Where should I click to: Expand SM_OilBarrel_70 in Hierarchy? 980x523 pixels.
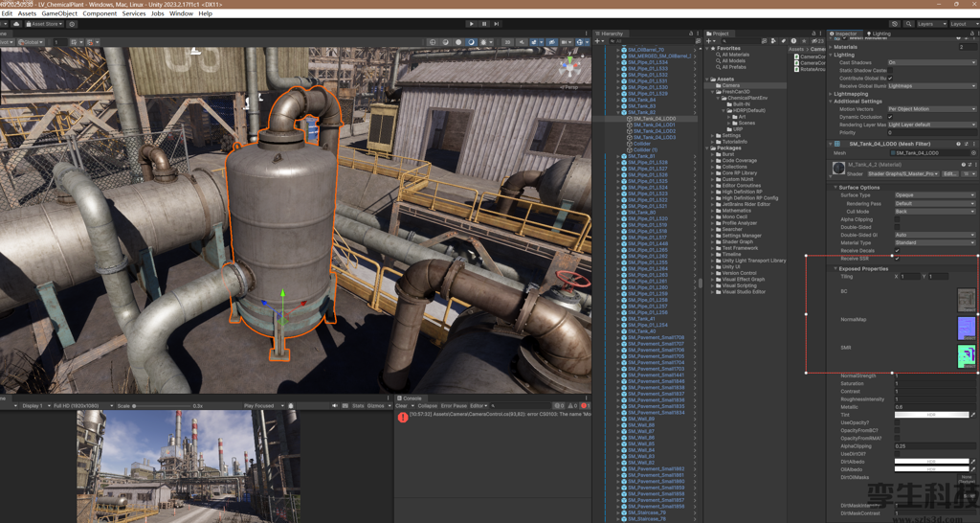618,50
